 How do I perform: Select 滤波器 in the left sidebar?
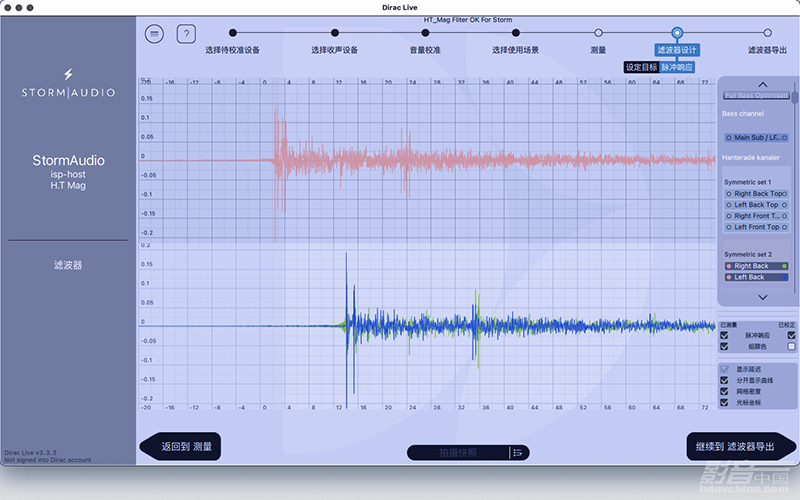[68, 265]
